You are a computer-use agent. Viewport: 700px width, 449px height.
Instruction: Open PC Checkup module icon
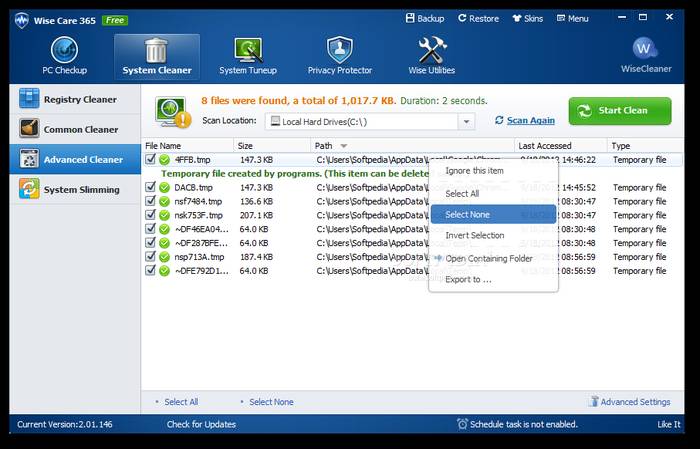tap(64, 50)
